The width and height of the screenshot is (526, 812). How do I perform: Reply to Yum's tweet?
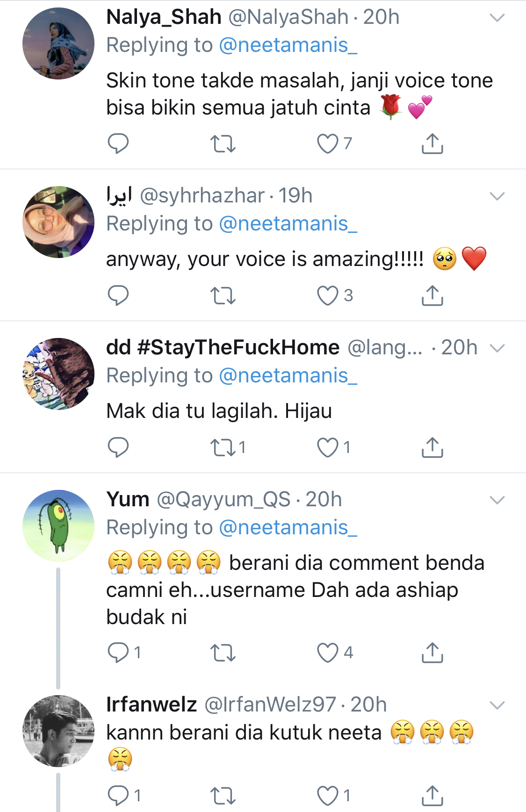click(118, 653)
